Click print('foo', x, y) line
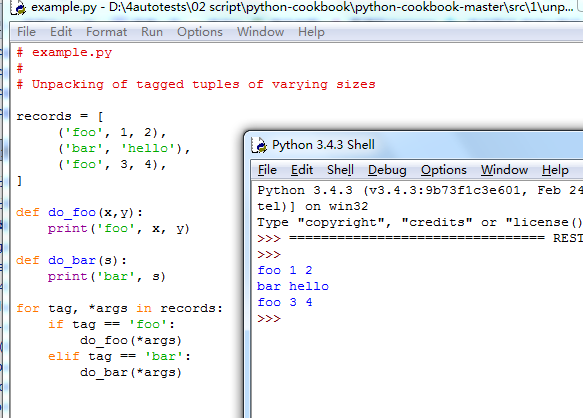The height and width of the screenshot is (418, 583). click(119, 229)
